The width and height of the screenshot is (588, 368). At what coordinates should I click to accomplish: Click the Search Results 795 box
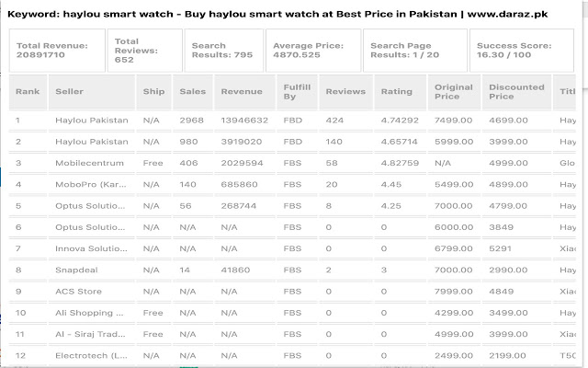(224, 51)
